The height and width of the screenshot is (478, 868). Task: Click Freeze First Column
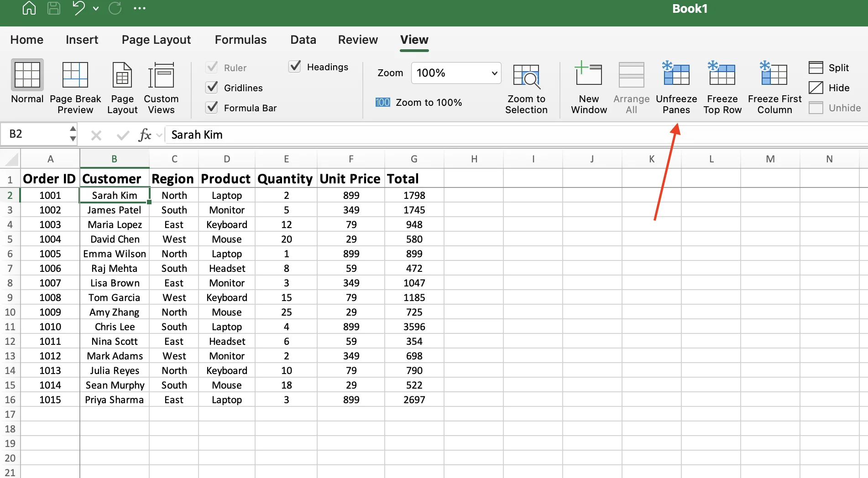click(x=774, y=87)
